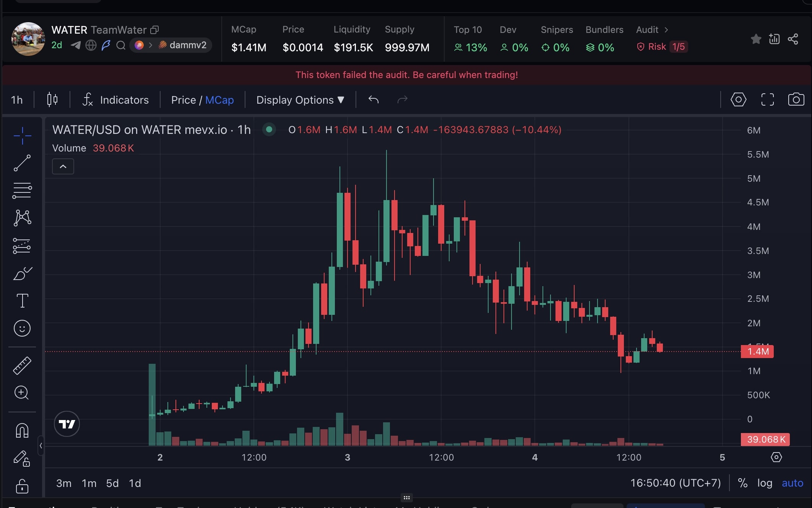
Task: Select the ruler measure tool
Action: click(22, 365)
